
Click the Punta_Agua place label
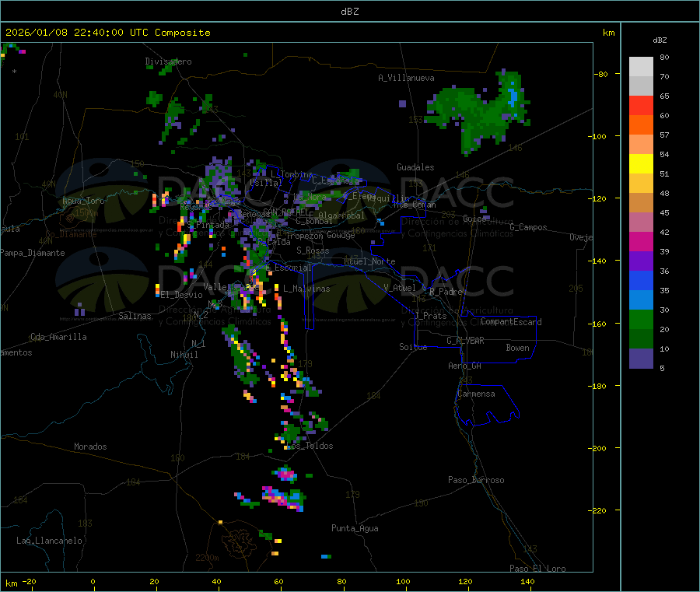(355, 529)
